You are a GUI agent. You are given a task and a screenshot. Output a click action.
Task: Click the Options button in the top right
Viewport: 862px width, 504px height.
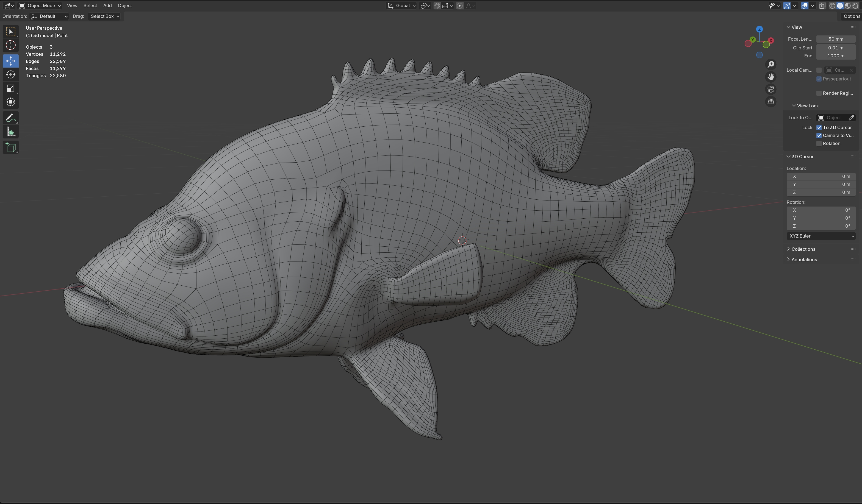(x=851, y=16)
